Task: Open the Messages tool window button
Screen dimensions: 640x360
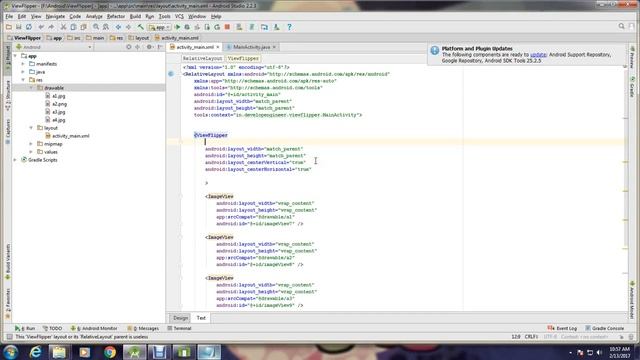Action: pyautogui.click(x=143, y=328)
